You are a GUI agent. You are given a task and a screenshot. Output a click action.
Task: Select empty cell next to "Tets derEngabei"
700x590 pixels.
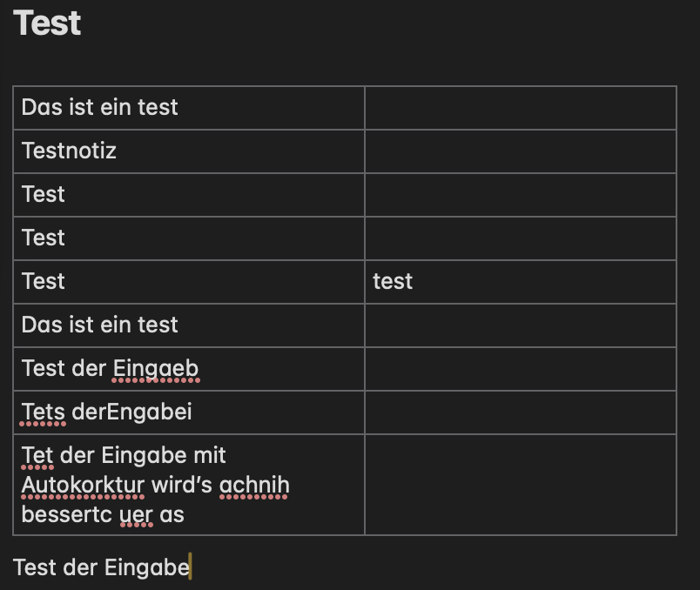click(x=520, y=412)
